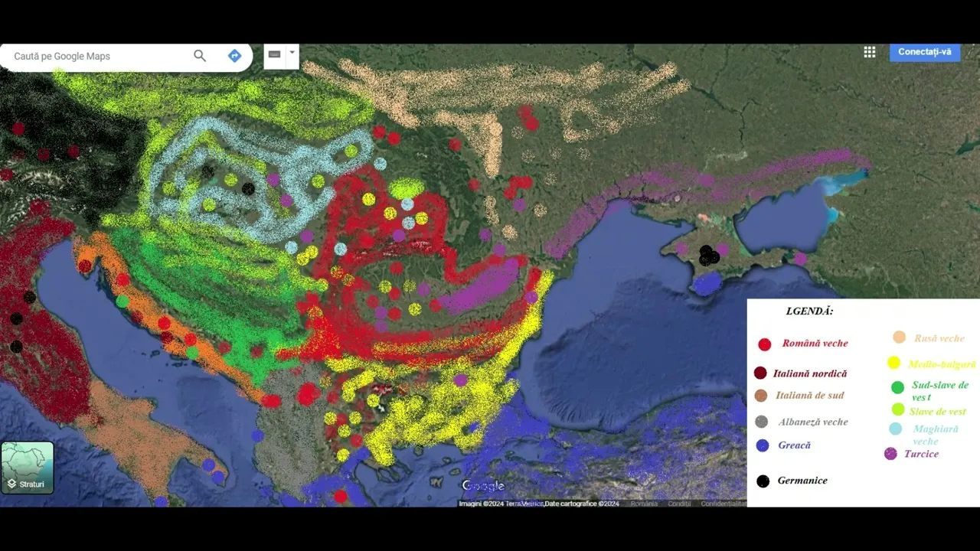The width and height of the screenshot is (980, 551).
Task: Click the purple Turcice legend dot
Action: pyautogui.click(x=890, y=454)
